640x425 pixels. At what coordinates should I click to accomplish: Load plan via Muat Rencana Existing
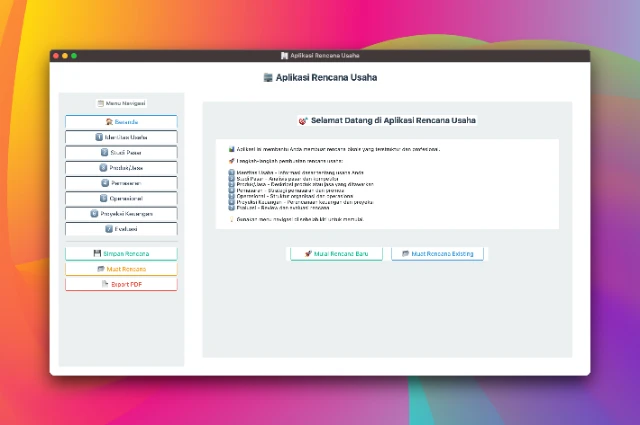[x=438, y=254]
